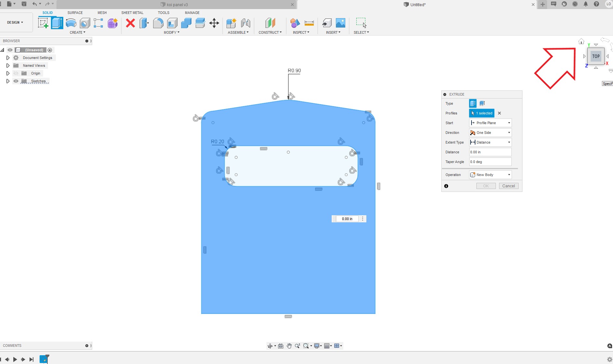This screenshot has width=613, height=364.
Task: Select the Create Sketch tool
Action: coord(43,23)
